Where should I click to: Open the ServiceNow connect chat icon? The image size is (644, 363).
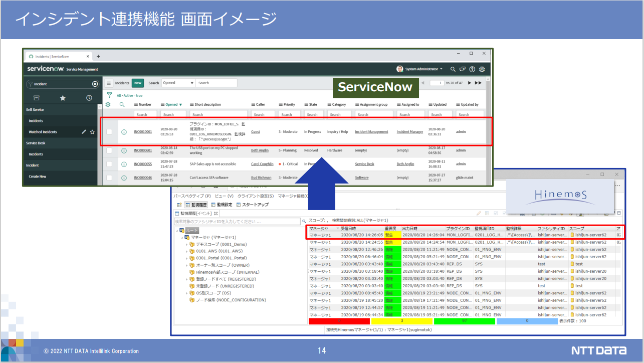pyautogui.click(x=463, y=69)
